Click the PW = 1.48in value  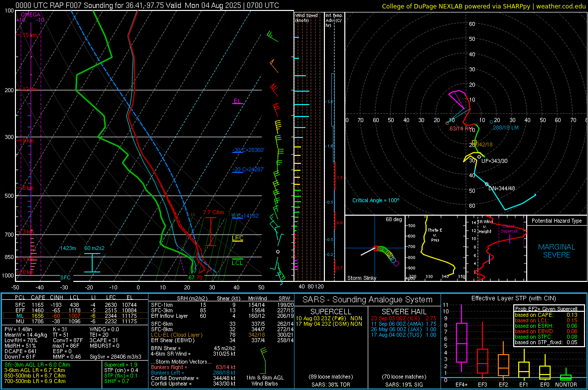[x=18, y=329]
